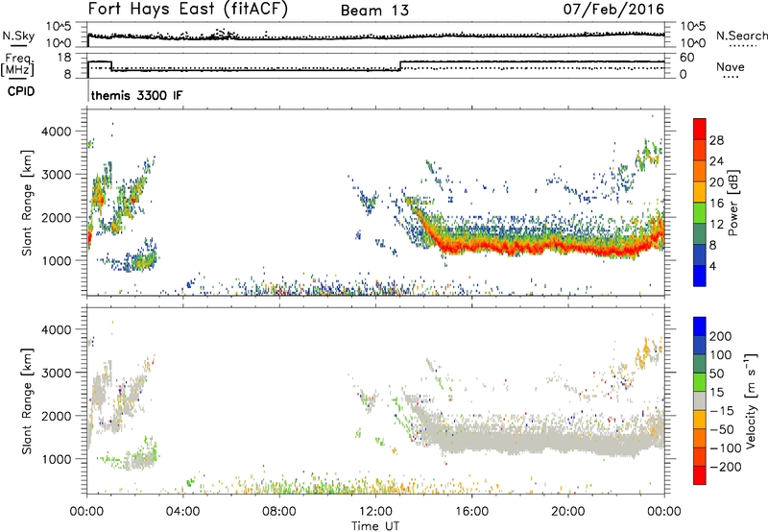The width and height of the screenshot is (768, 532).
Task: Click the '16' power color bar label
Action: click(x=716, y=204)
